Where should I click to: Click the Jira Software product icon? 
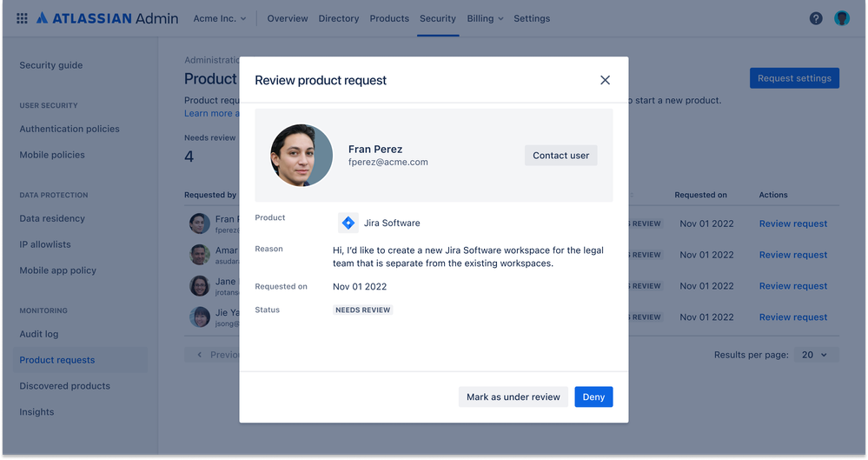pyautogui.click(x=348, y=223)
